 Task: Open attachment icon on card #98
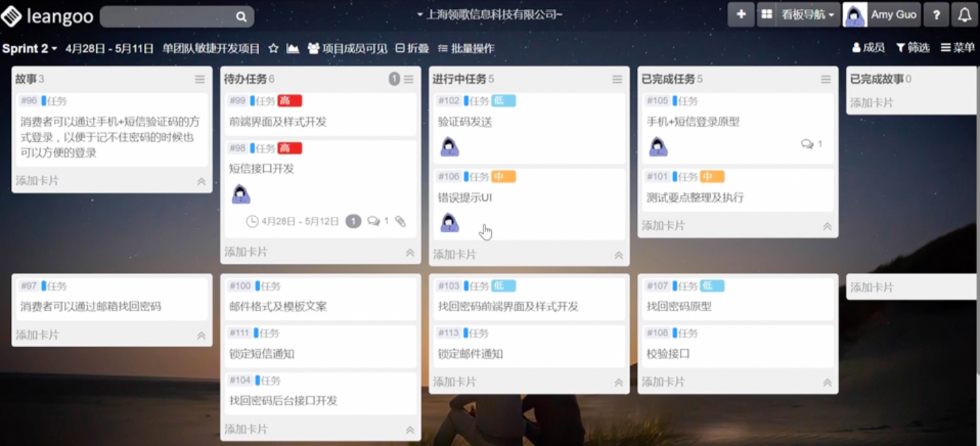pos(400,221)
